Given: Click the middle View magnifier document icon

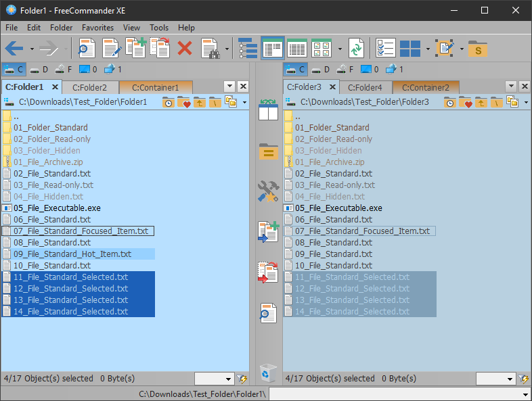Looking at the screenshot, I should pos(269,312).
